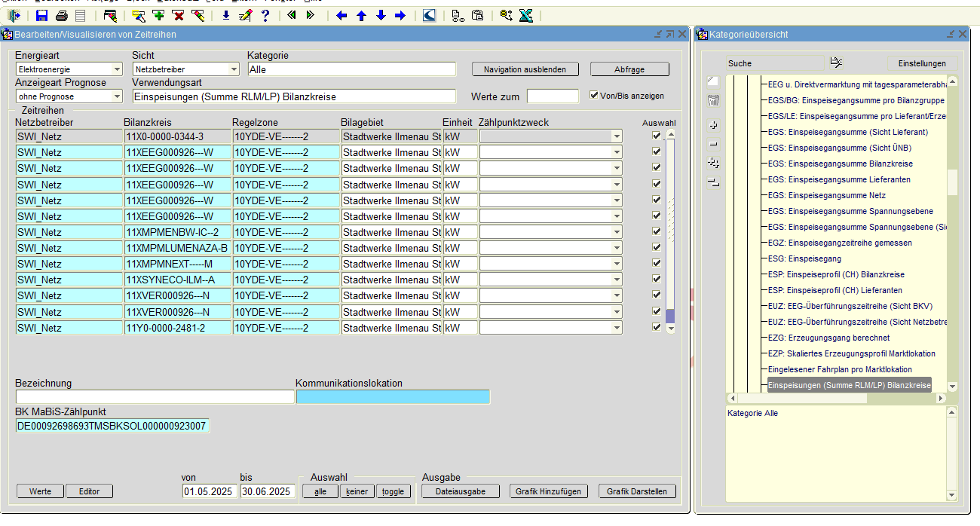980x526 pixels.
Task: Click the green plus insert record icon
Action: coord(158,15)
